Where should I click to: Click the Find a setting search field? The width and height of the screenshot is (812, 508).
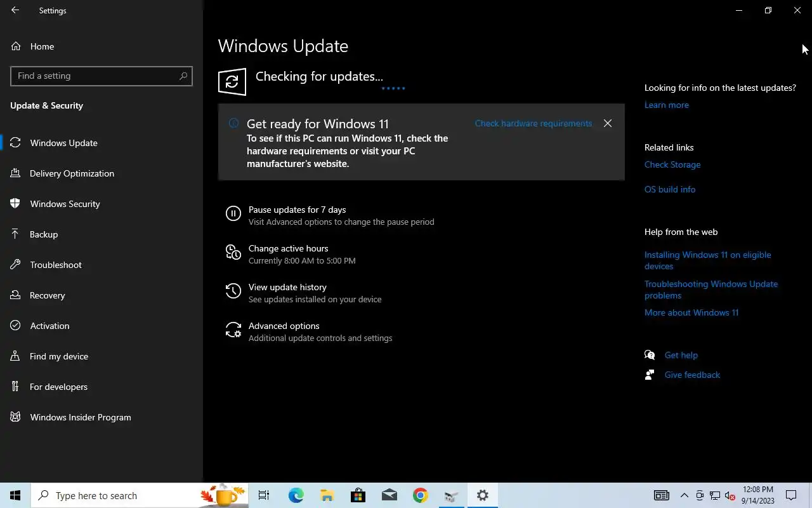click(101, 76)
